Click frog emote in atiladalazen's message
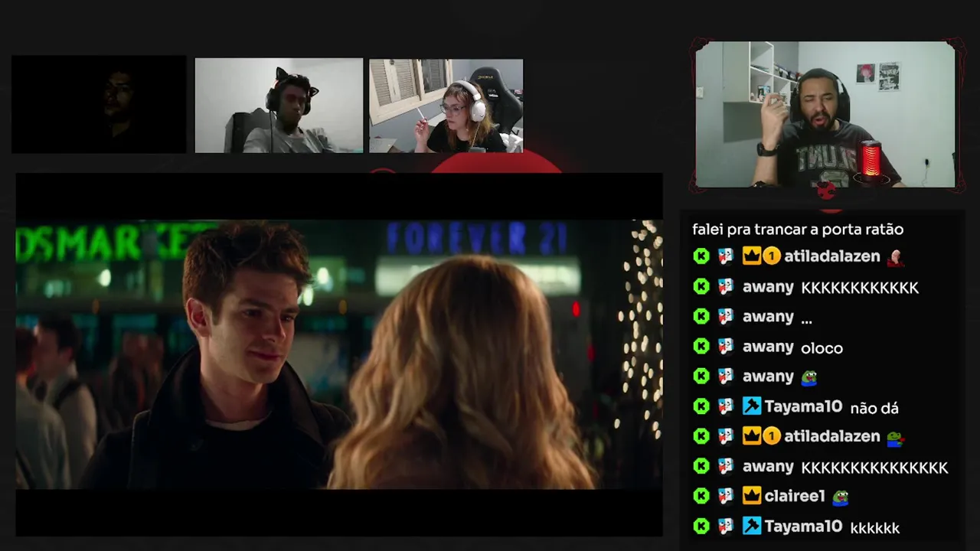 pos(895,438)
